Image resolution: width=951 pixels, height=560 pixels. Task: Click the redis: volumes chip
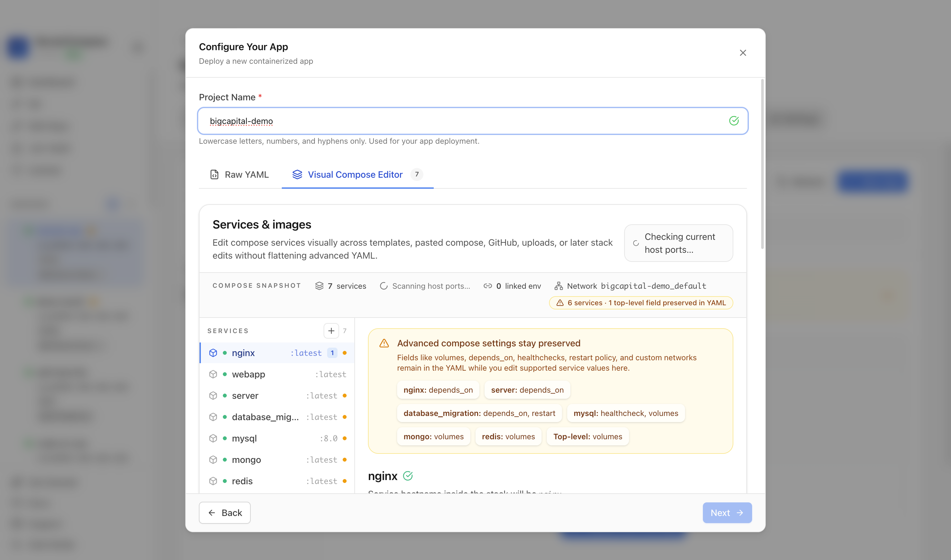click(x=508, y=437)
